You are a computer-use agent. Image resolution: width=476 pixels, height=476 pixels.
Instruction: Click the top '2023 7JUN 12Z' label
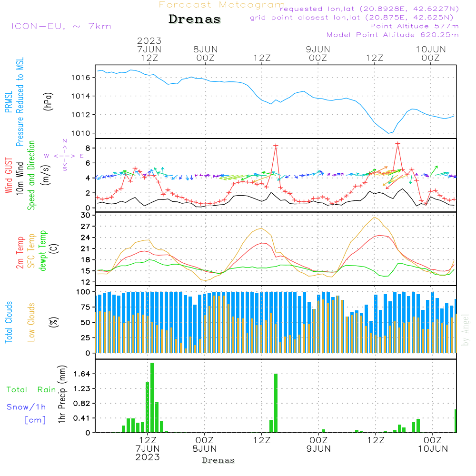click(149, 49)
